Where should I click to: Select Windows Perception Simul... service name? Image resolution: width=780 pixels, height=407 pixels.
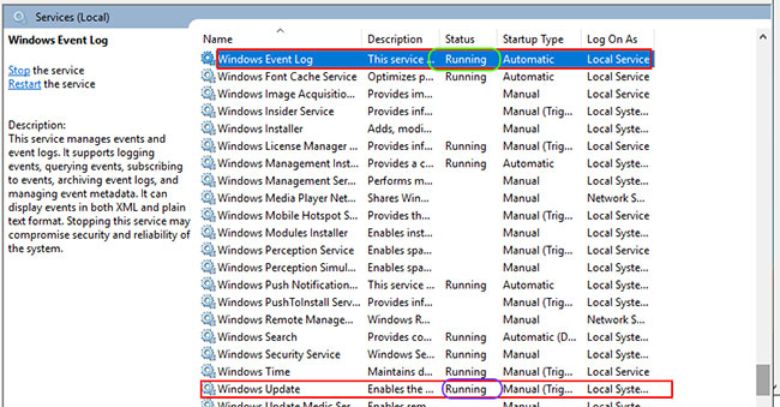tap(287, 268)
